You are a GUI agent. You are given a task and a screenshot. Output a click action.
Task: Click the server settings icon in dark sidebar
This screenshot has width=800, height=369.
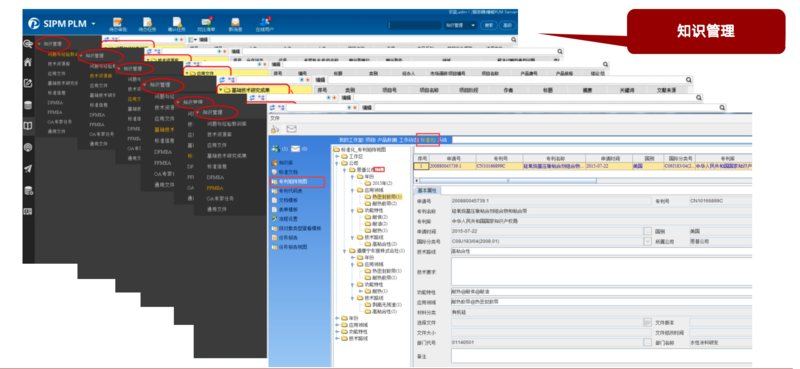pos(29,191)
